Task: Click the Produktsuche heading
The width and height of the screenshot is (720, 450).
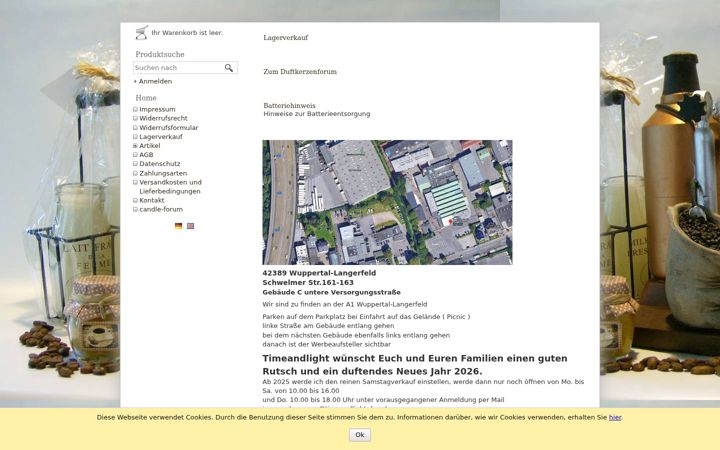Action: point(160,54)
